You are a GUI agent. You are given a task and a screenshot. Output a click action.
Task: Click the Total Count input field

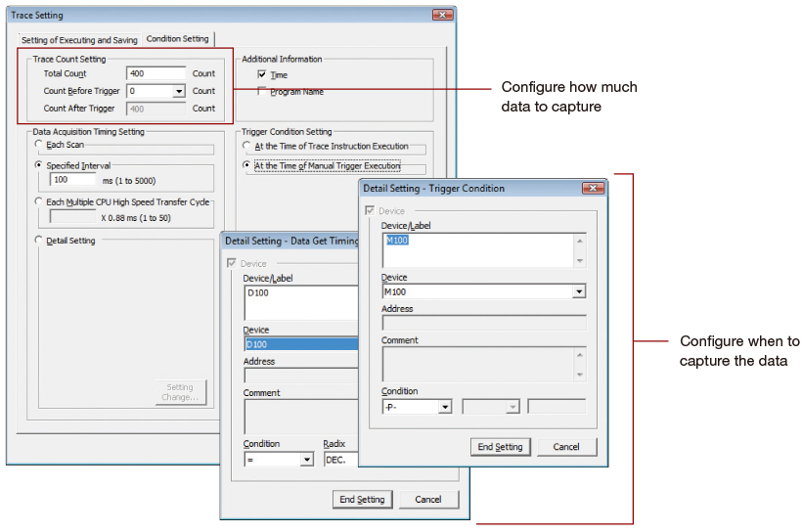point(156,73)
